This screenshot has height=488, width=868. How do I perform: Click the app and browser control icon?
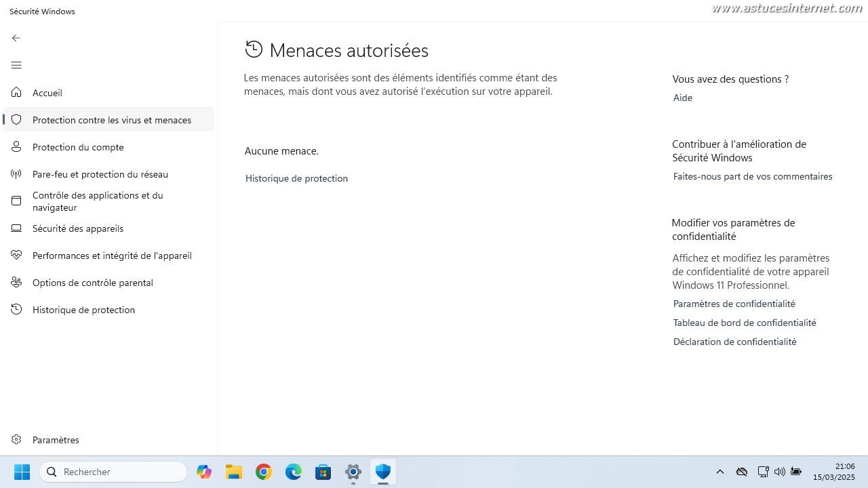click(x=17, y=201)
